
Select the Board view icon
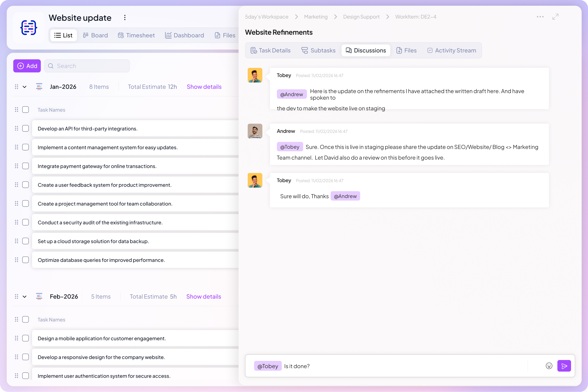86,35
